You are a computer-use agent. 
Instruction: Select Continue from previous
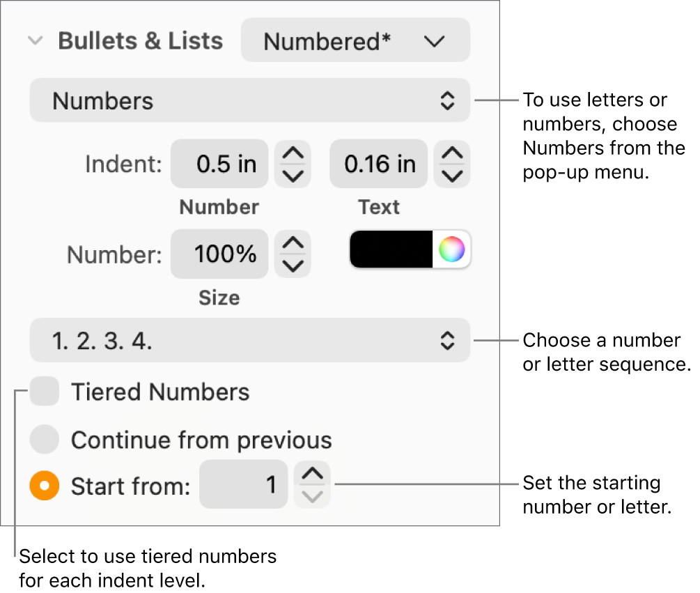(44, 439)
